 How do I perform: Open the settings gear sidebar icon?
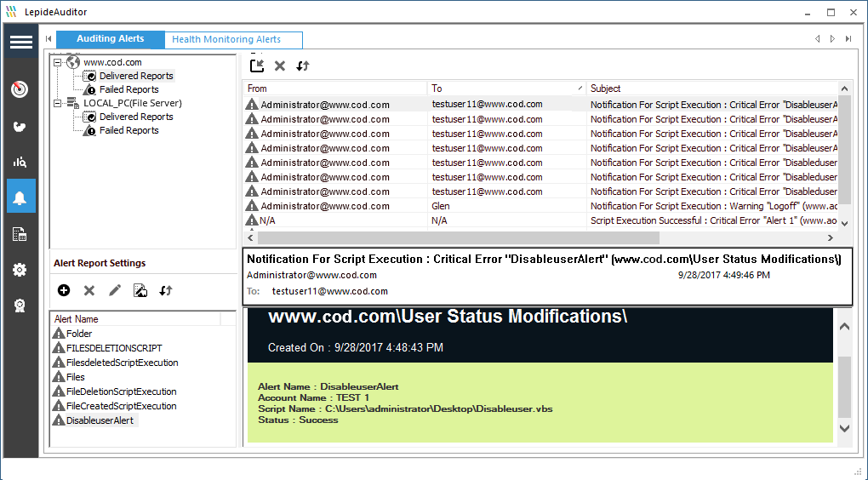20,270
